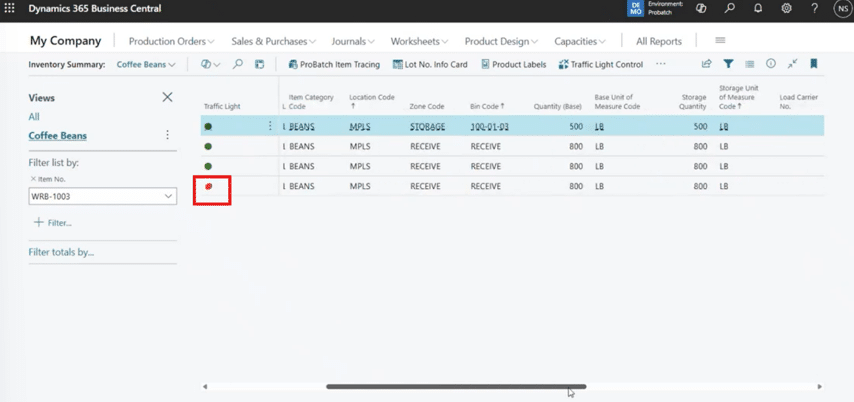Image resolution: width=854 pixels, height=402 pixels.
Task: Open ProBatch Item Tracing
Action: 334,64
